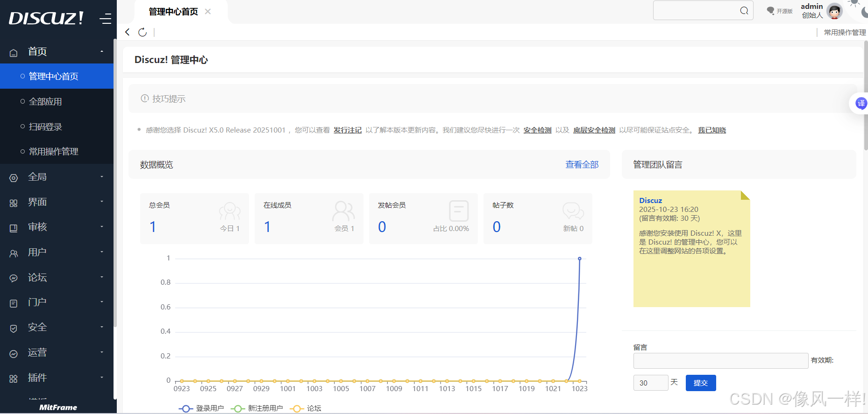Refresh the page with the reload icon
The image size is (868, 414).
(142, 32)
